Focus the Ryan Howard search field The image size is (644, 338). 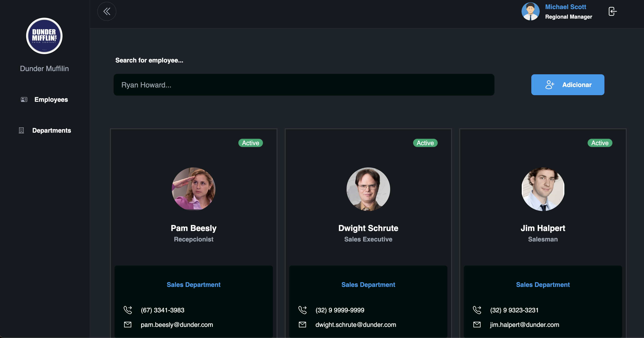[304, 85]
